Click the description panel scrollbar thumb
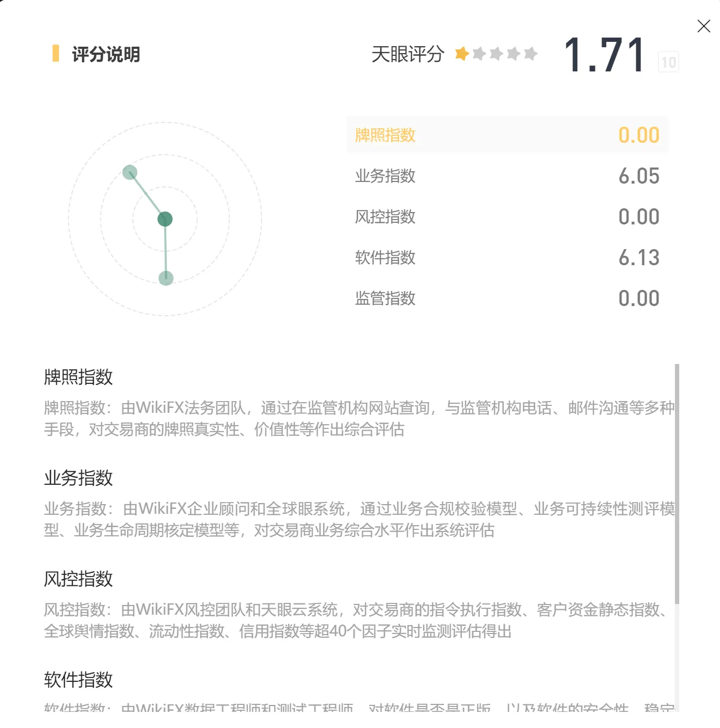 [x=677, y=483]
